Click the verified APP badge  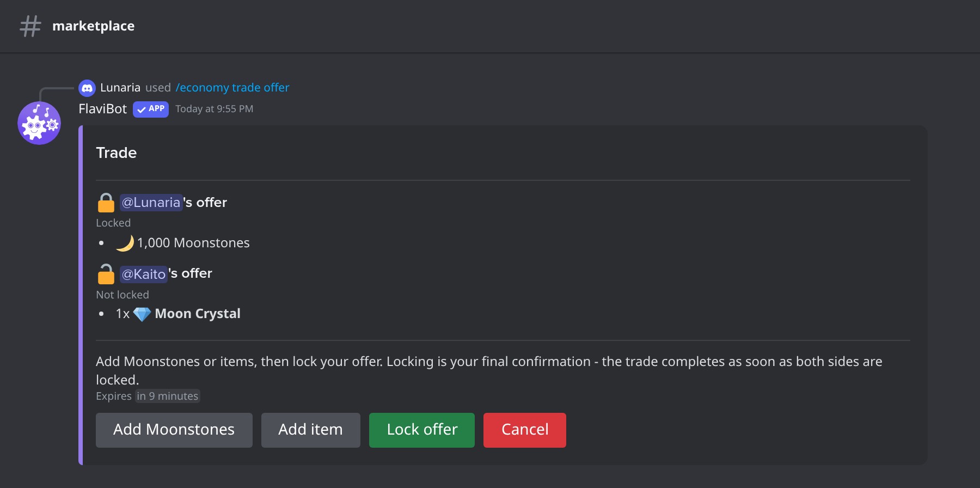pyautogui.click(x=151, y=109)
